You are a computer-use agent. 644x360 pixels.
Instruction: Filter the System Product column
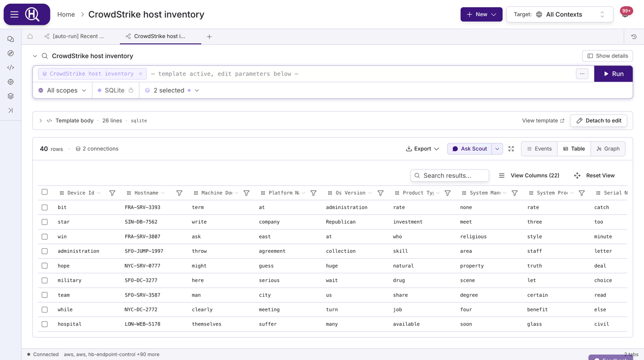point(582,193)
